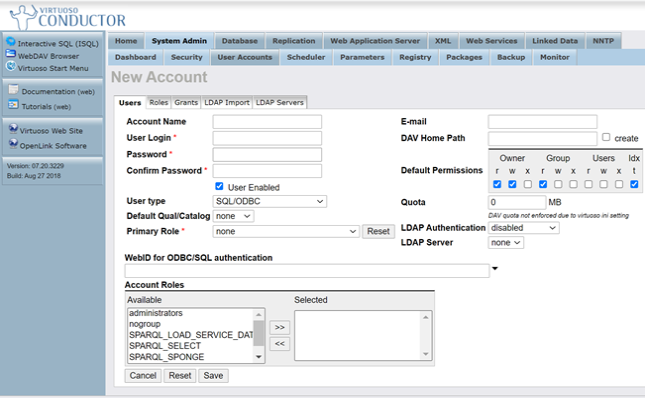645x398 pixels.
Task: Click the Available roles scroll down arrow
Action: pos(259,357)
